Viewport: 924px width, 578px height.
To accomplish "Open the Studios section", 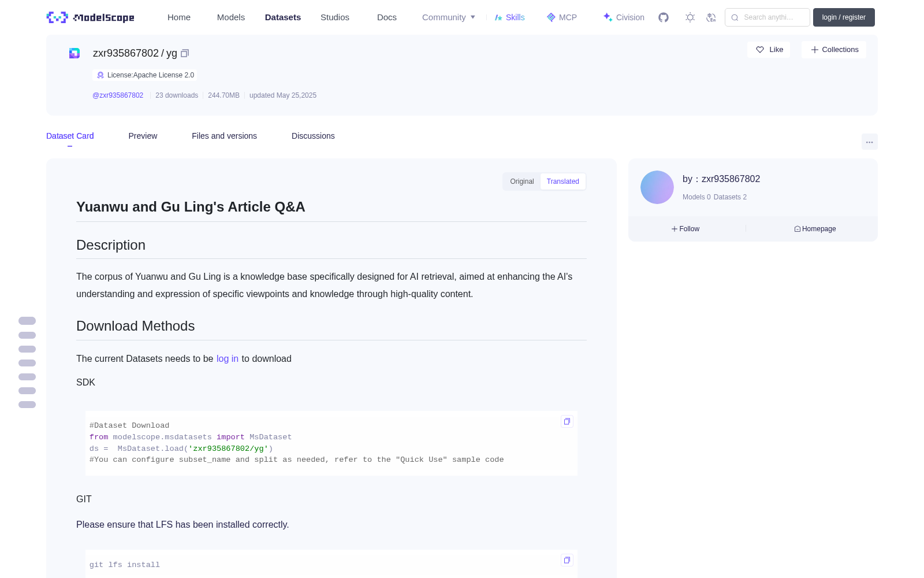I will click(335, 17).
